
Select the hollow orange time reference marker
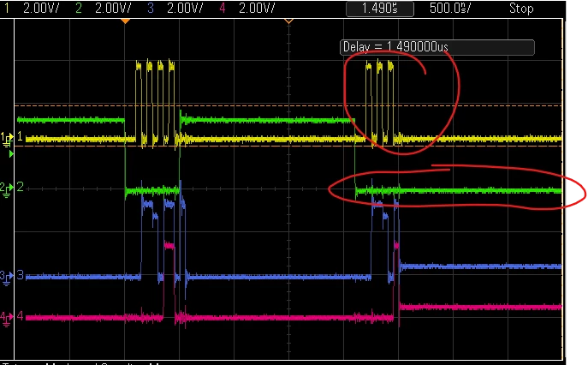(x=288, y=21)
